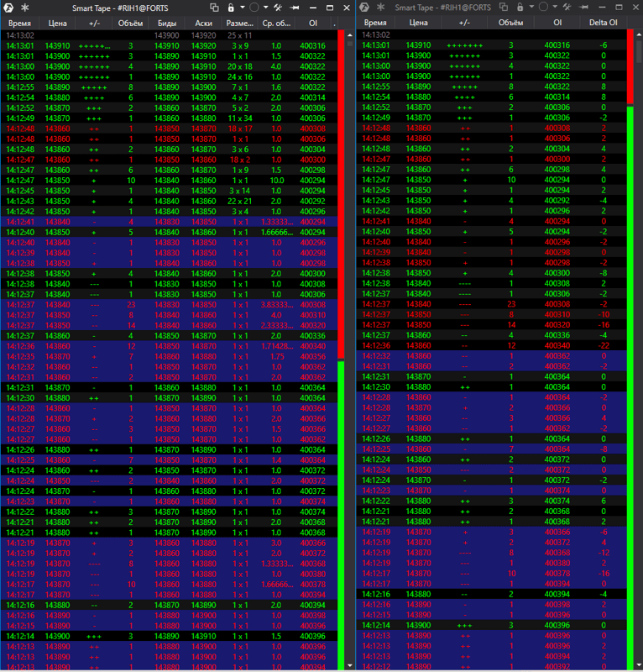Click scrollbar down arrow in left window
643x672 pixels.
[349, 665]
